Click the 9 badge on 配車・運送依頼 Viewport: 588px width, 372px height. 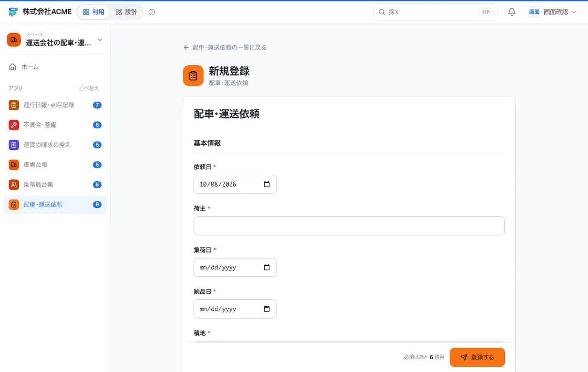[97, 205]
